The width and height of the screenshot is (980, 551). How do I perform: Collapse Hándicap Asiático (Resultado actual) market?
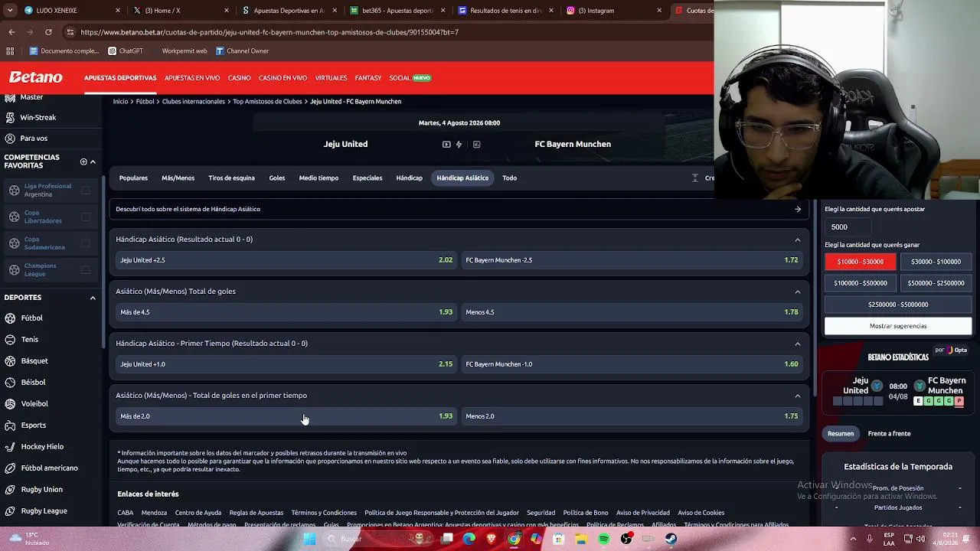click(x=798, y=240)
